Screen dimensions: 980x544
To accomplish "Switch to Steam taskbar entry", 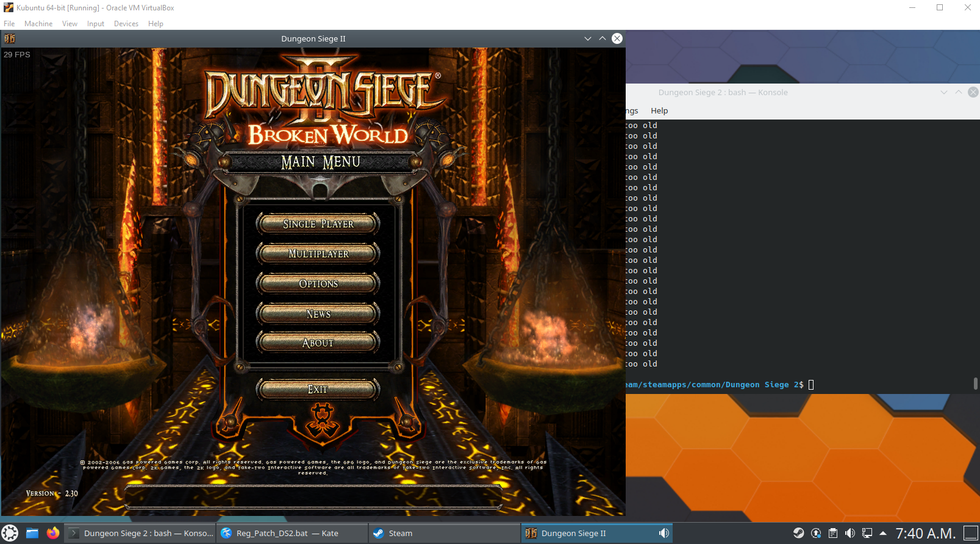I will 445,533.
